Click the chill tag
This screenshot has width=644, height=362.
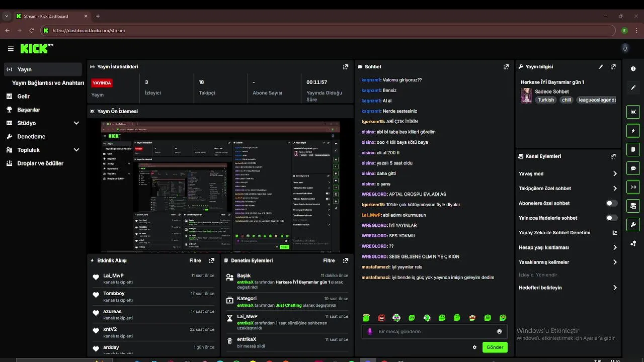point(567,100)
